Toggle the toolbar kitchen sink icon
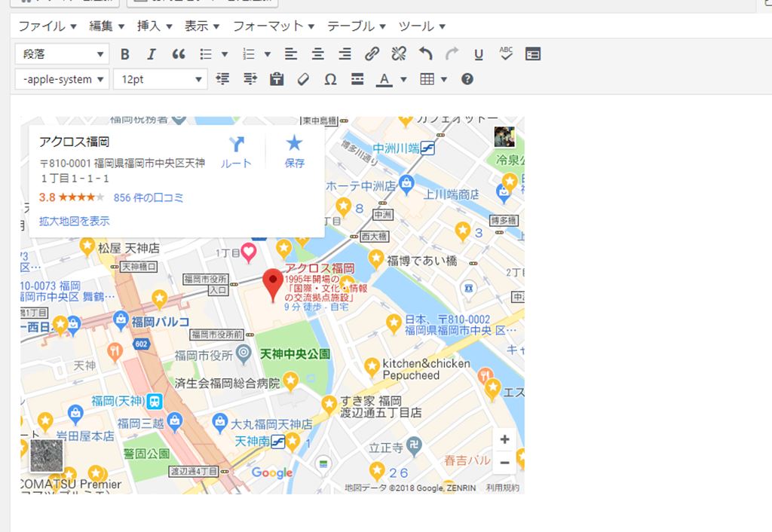The width and height of the screenshot is (772, 532). pyautogui.click(x=532, y=54)
